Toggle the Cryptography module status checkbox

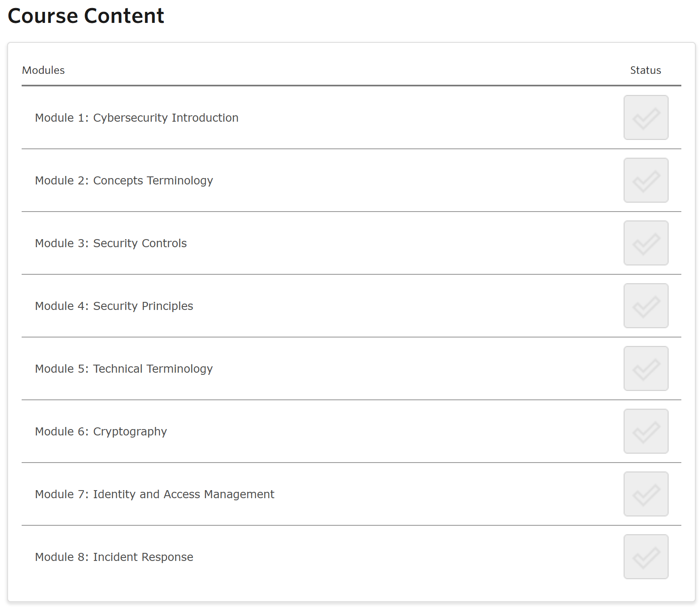(x=646, y=431)
